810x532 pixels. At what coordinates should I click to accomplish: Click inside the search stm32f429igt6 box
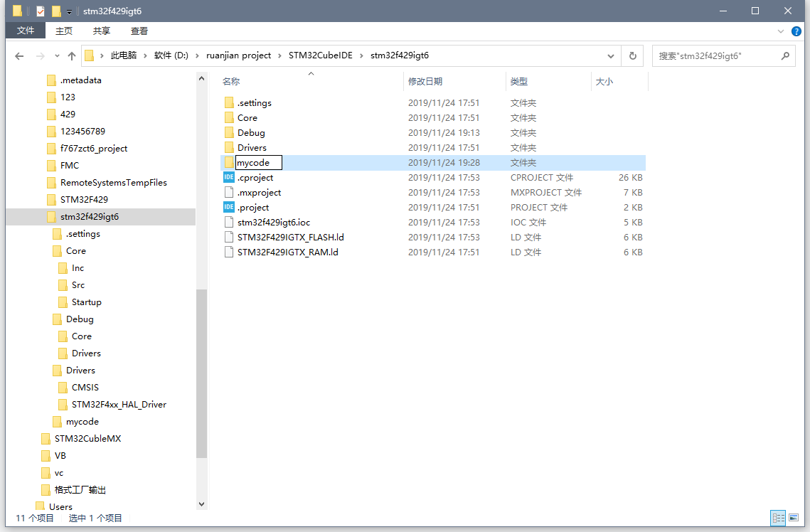[711, 55]
